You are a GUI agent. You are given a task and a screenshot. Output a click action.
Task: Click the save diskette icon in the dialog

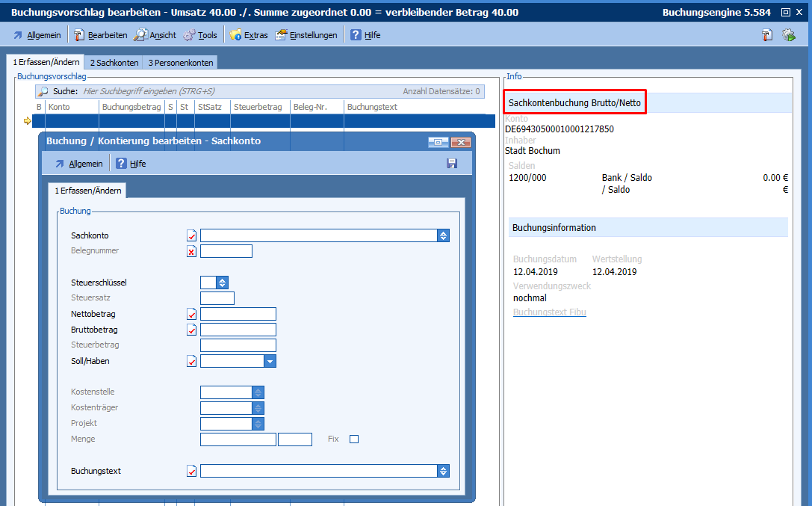point(452,163)
